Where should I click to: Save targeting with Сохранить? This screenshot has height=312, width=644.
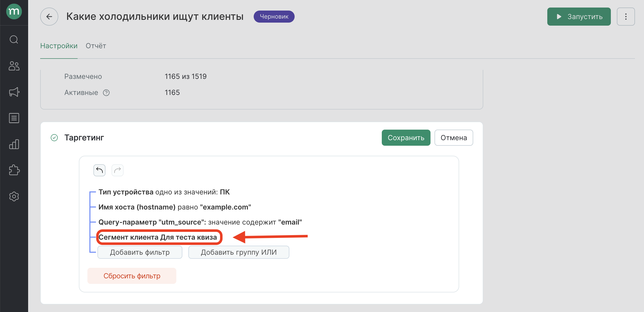406,138
